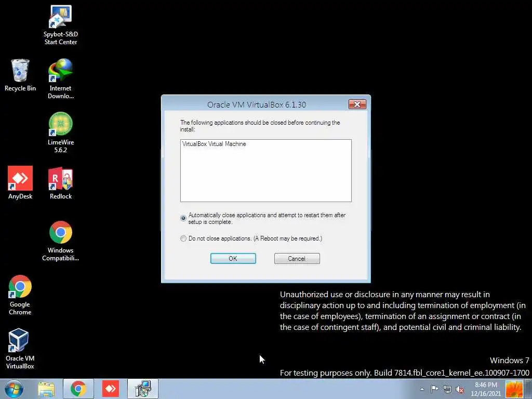Open Windows Explorer from taskbar
Image resolution: width=532 pixels, height=399 pixels.
[46, 389]
